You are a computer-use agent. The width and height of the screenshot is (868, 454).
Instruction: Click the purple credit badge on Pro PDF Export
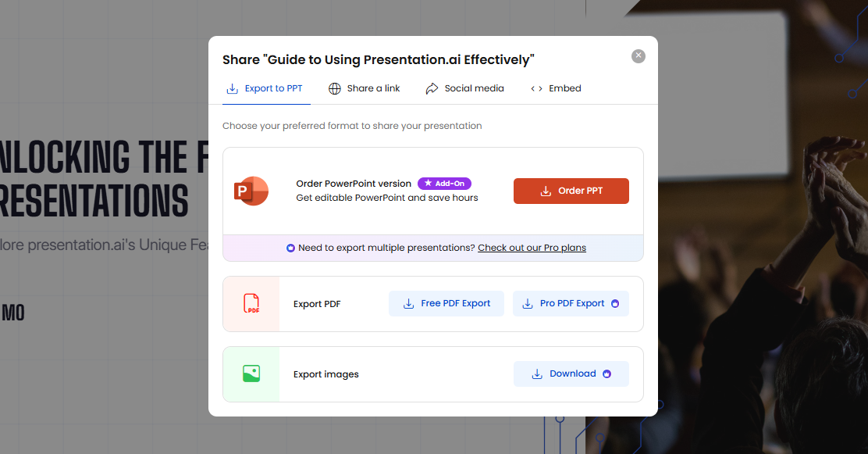tap(616, 303)
